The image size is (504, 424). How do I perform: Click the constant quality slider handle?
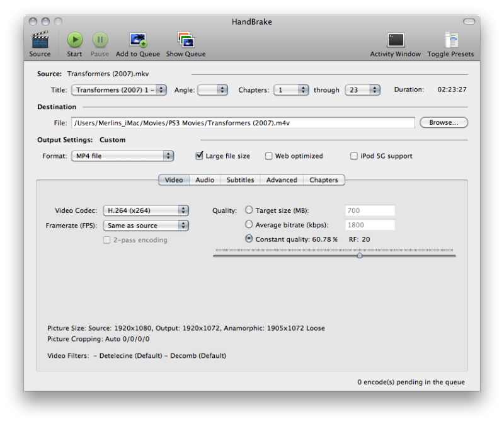pyautogui.click(x=360, y=255)
